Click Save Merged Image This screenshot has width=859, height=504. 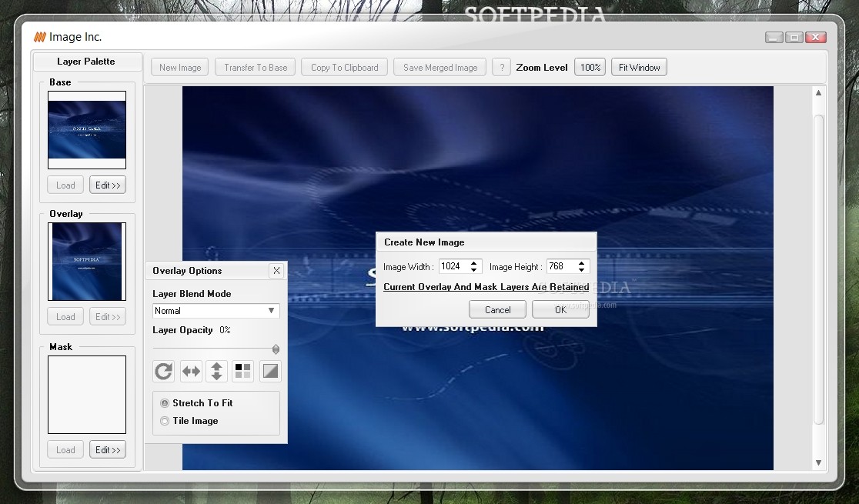pos(440,68)
